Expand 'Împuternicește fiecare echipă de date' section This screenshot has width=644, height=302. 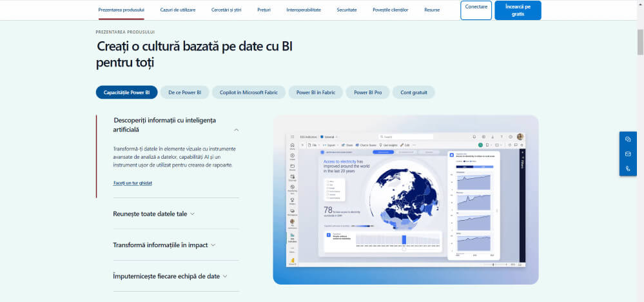170,276
